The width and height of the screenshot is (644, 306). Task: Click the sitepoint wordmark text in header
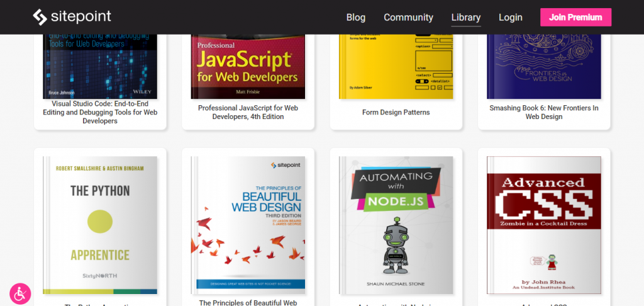pyautogui.click(x=82, y=17)
